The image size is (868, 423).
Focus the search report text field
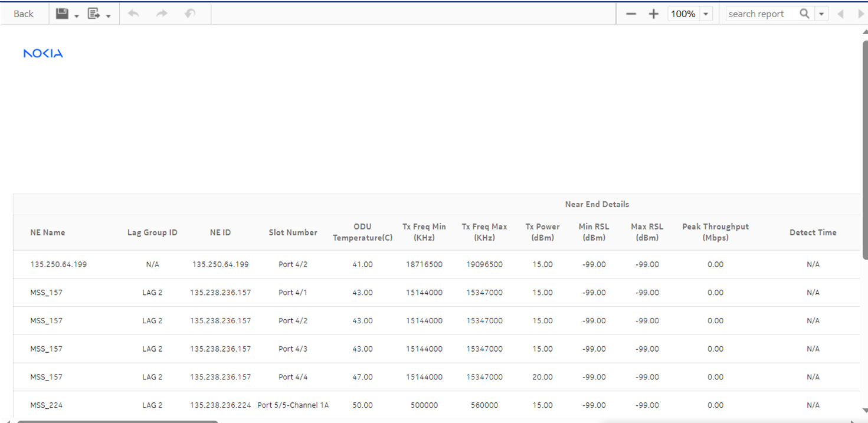(x=761, y=14)
